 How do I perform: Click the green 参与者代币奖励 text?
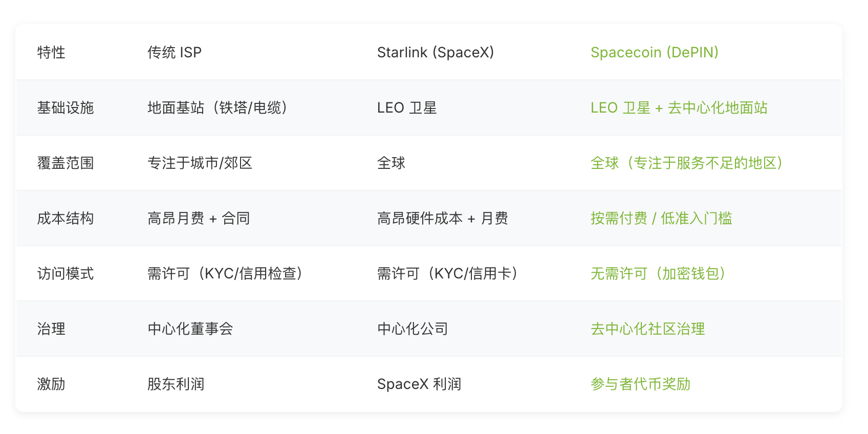[x=640, y=384]
